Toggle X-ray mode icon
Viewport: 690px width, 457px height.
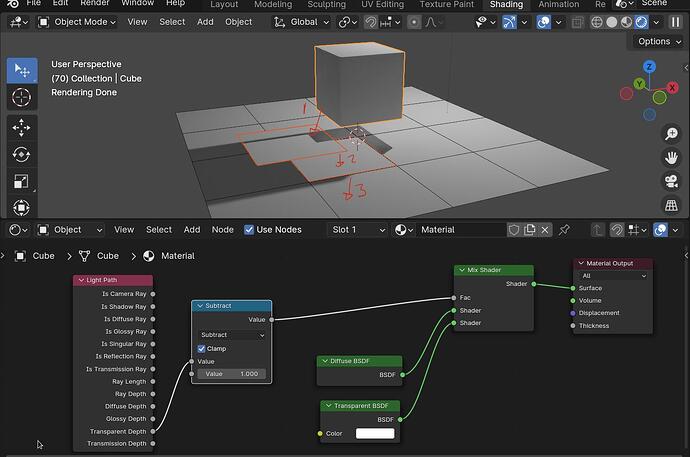tap(577, 22)
